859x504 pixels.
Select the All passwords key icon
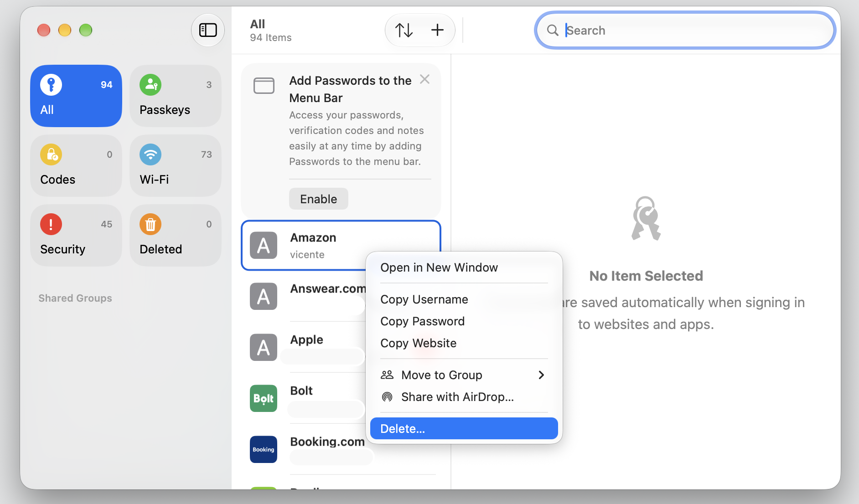pyautogui.click(x=51, y=85)
